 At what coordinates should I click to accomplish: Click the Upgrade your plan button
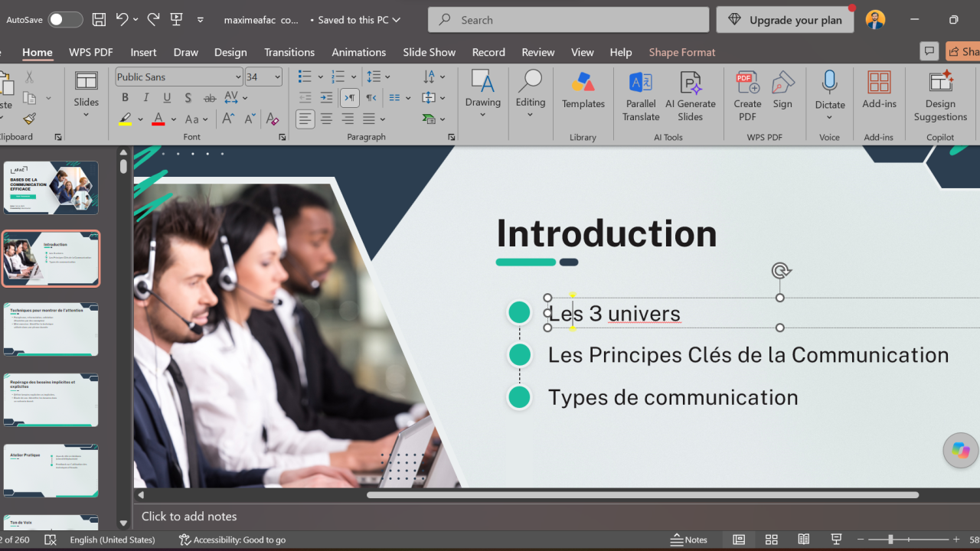pos(786,20)
